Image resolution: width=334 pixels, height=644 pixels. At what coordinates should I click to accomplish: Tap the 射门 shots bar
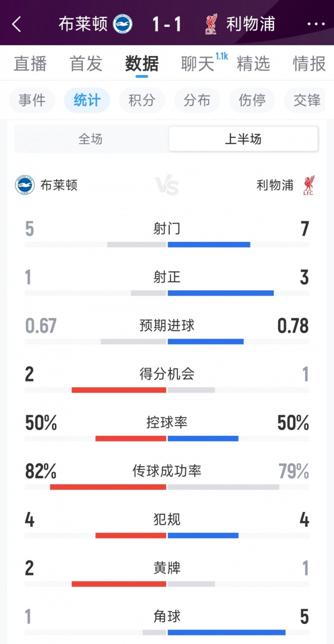coord(167,245)
